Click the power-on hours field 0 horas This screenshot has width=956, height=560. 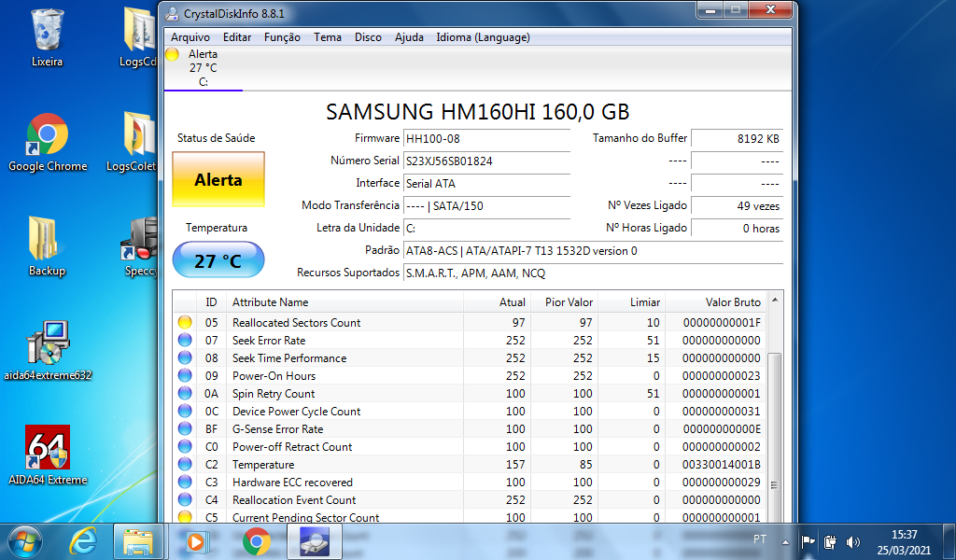tap(737, 229)
